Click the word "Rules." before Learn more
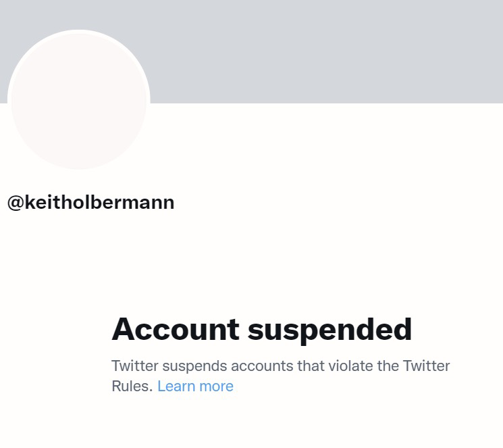The height and width of the screenshot is (448, 503). click(132, 387)
